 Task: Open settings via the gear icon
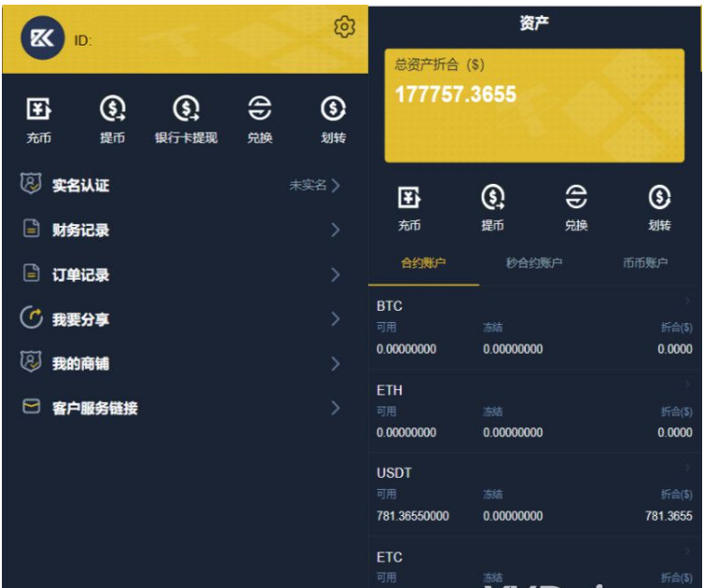click(345, 27)
